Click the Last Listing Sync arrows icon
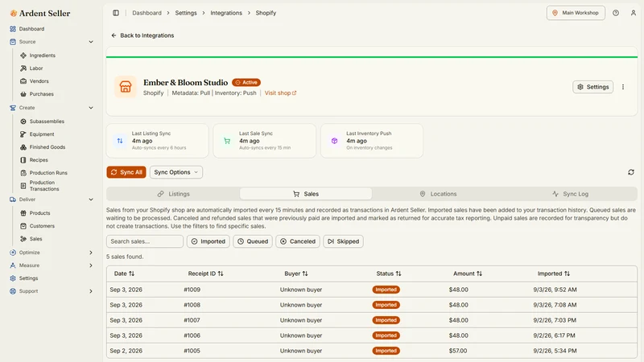Screen dimensions: 644x362 [120, 141]
